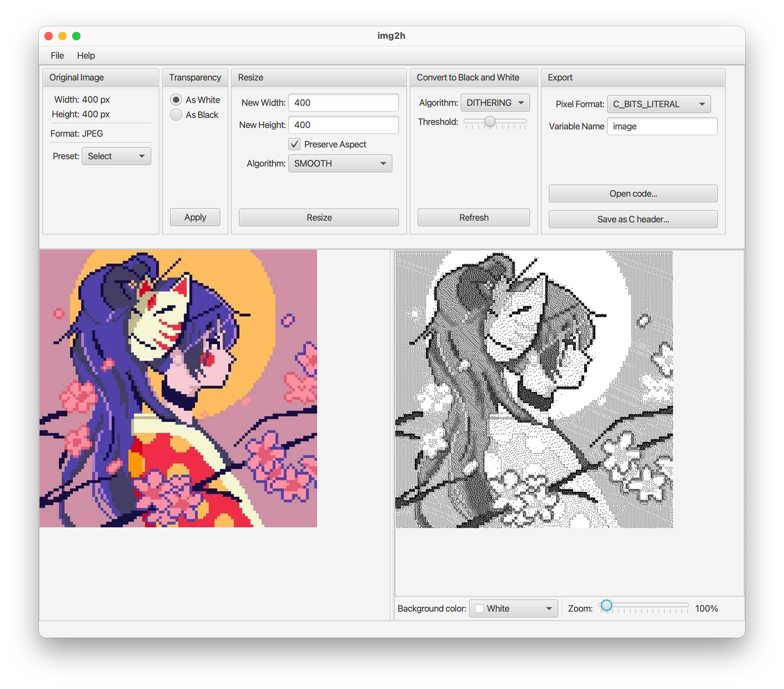Focus the Variable Name text field

click(x=662, y=127)
